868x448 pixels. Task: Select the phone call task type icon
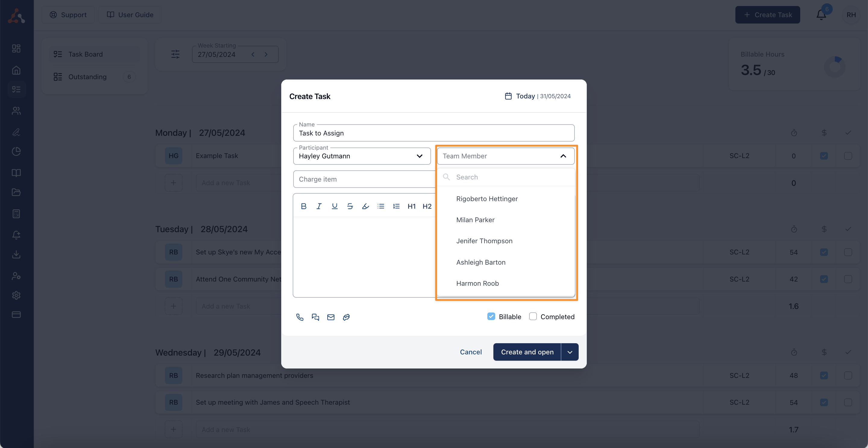tap(300, 317)
